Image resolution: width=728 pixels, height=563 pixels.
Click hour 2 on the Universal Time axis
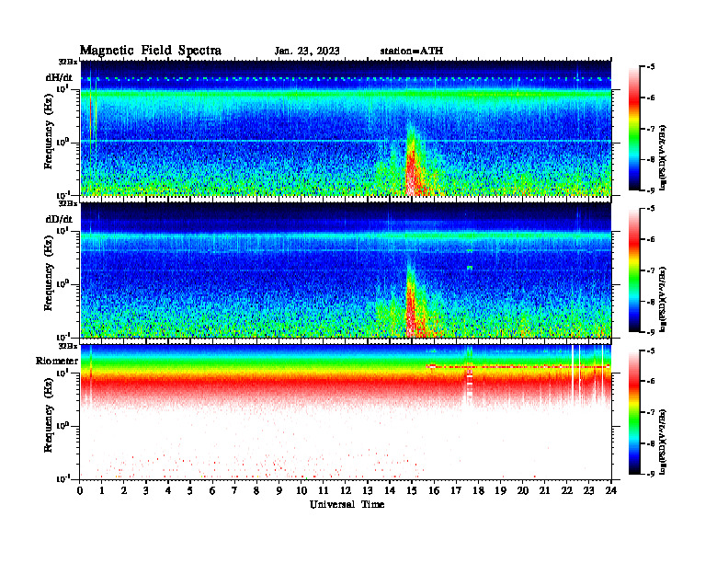point(124,490)
